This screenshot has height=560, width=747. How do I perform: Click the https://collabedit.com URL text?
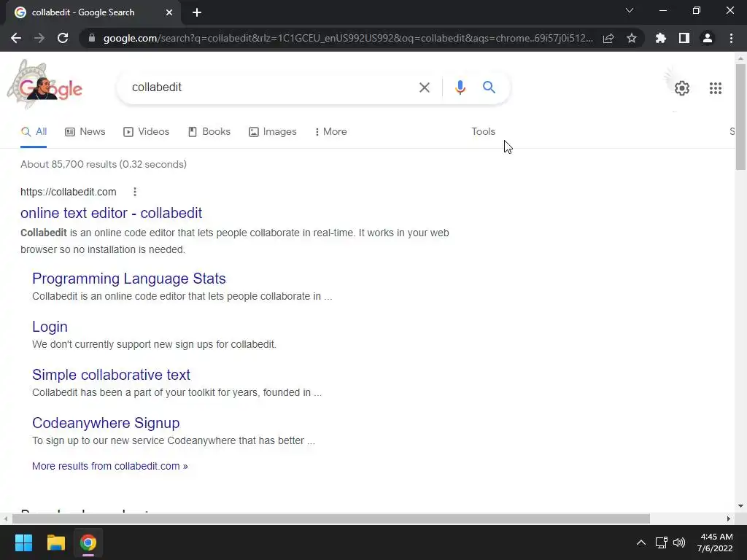68,192
